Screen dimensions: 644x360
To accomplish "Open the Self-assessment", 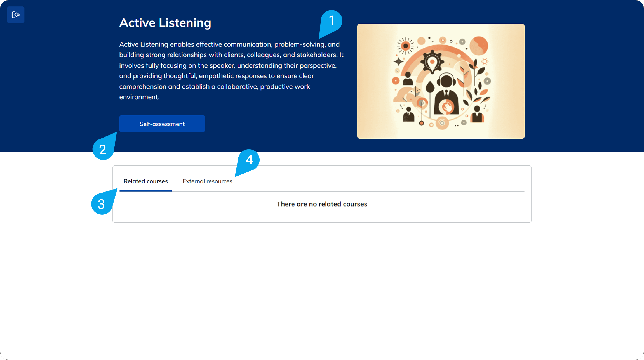I will [x=162, y=124].
